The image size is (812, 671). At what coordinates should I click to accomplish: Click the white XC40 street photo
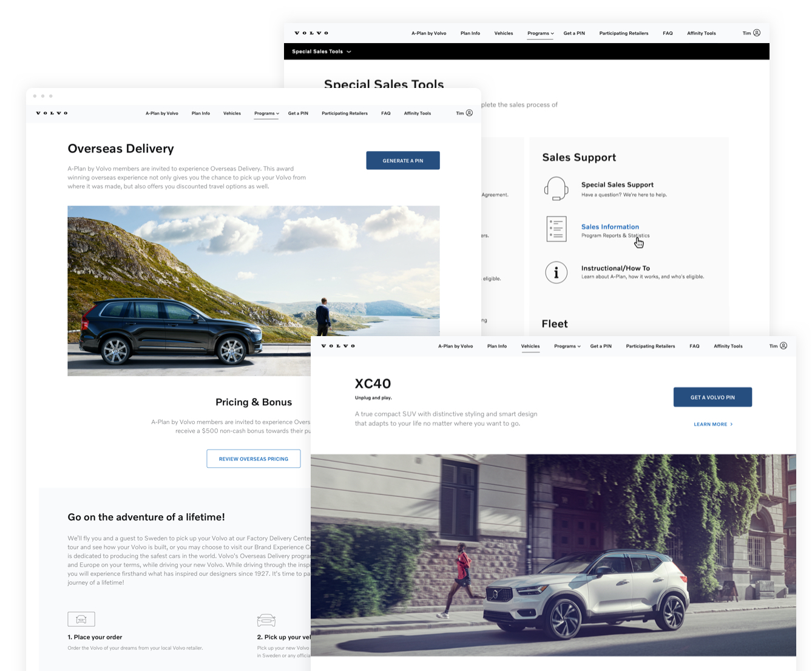click(553, 555)
